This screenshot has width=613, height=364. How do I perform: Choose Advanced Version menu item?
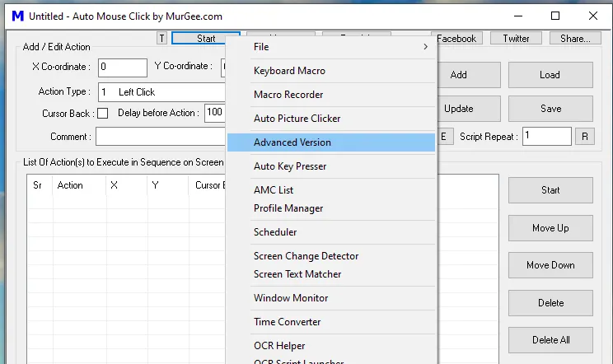coord(331,142)
